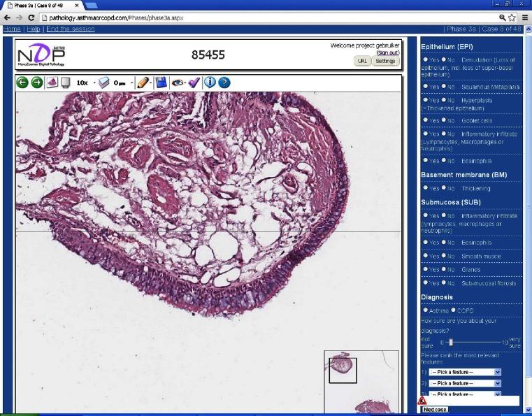Viewport: 532px width, 416px height.
Task: Click the floppy disk save icon
Action: click(x=161, y=83)
